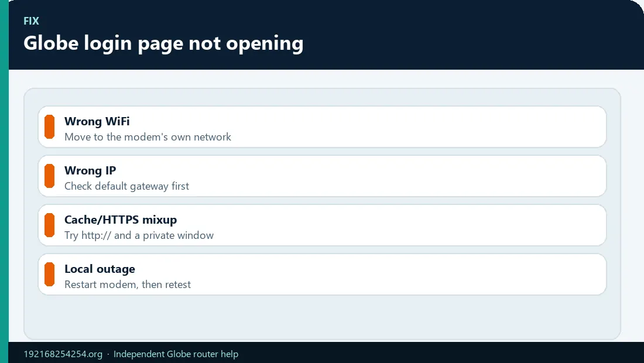Click 'Restart modem, then retest' text

pos(128,285)
